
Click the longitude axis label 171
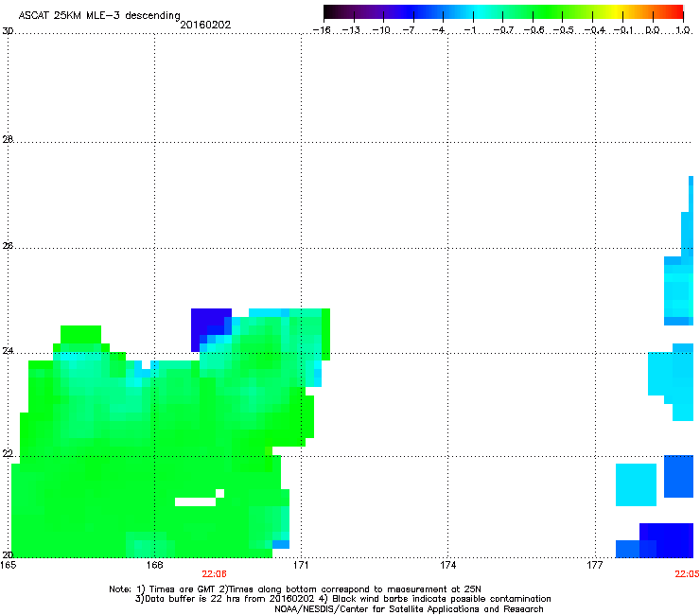click(301, 565)
